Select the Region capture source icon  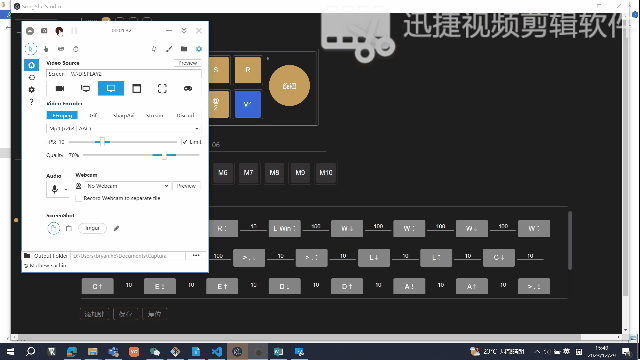tap(162, 88)
